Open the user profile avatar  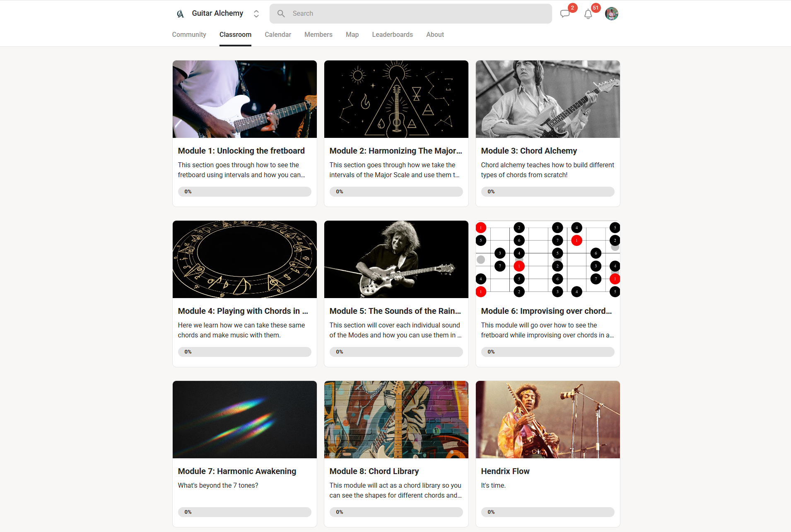tap(611, 14)
